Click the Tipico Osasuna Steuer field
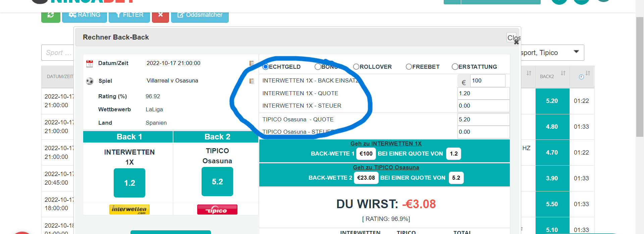Image resolution: width=644 pixels, height=234 pixels. coord(483,132)
